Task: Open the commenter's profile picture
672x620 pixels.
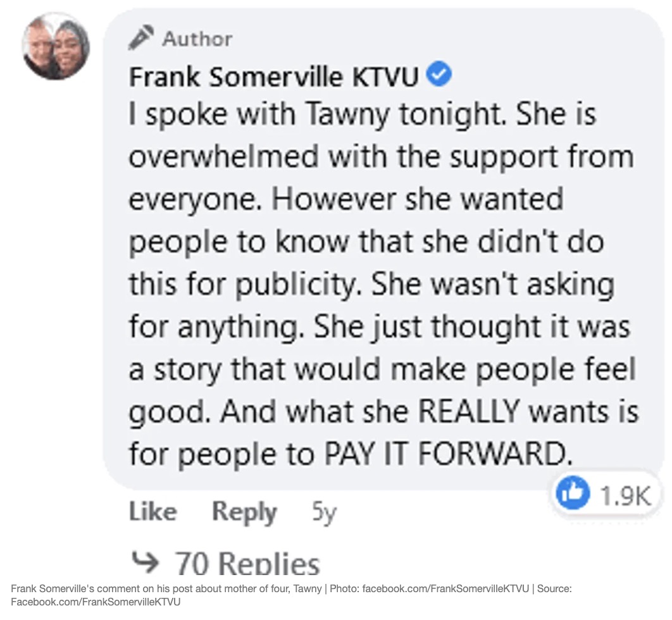Action: [56, 46]
